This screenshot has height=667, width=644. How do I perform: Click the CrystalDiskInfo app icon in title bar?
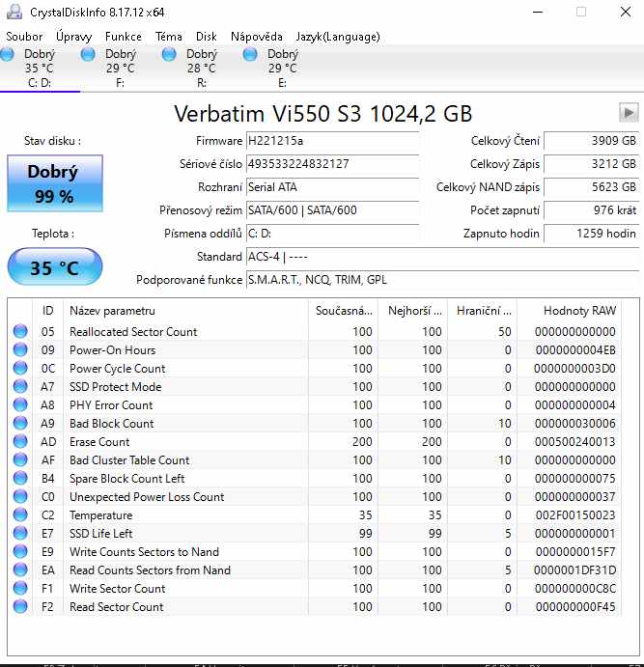(x=14, y=12)
